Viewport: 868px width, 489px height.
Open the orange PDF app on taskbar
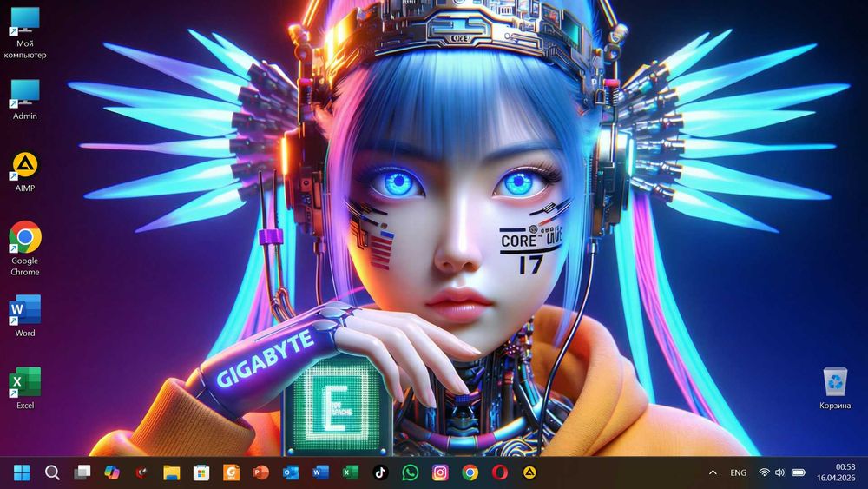pos(232,472)
